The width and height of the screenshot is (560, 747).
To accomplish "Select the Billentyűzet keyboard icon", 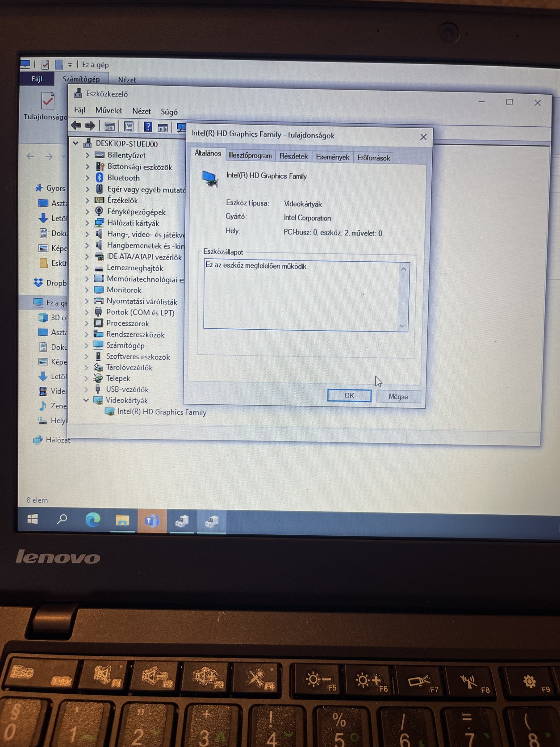I will 100,155.
